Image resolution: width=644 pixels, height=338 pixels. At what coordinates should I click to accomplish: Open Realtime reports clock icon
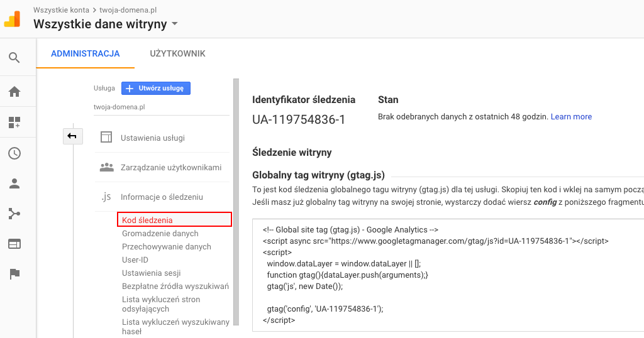coord(14,153)
